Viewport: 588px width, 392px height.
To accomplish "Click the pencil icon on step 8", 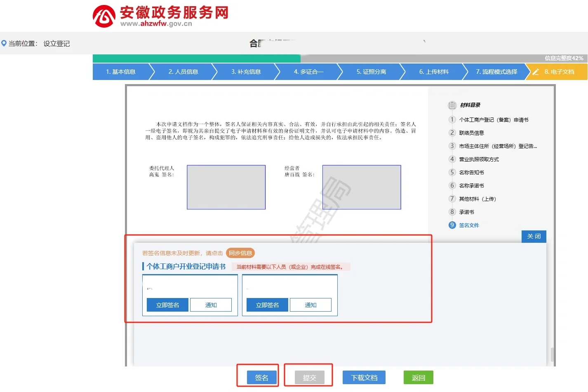I will [536, 72].
